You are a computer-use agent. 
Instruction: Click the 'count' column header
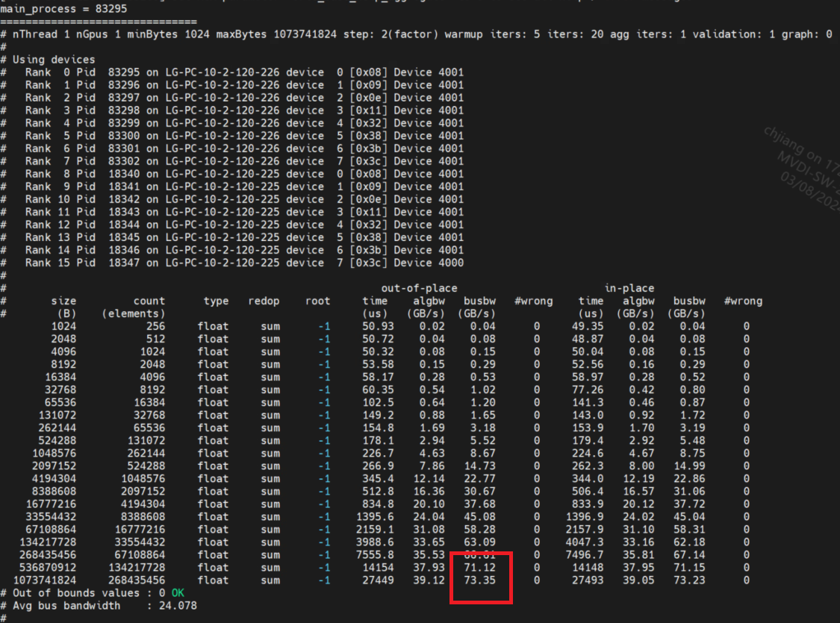(x=149, y=301)
